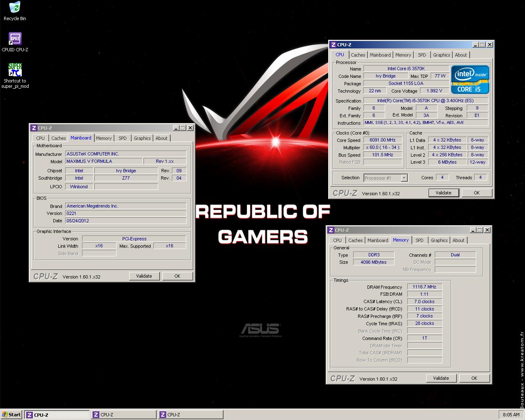
Task: Click the memory size 4096 MBytes field
Action: tap(374, 262)
